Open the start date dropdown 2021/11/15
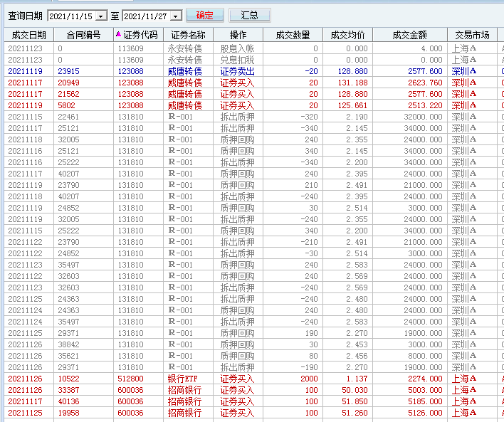The width and height of the screenshot is (504, 422). click(x=100, y=16)
